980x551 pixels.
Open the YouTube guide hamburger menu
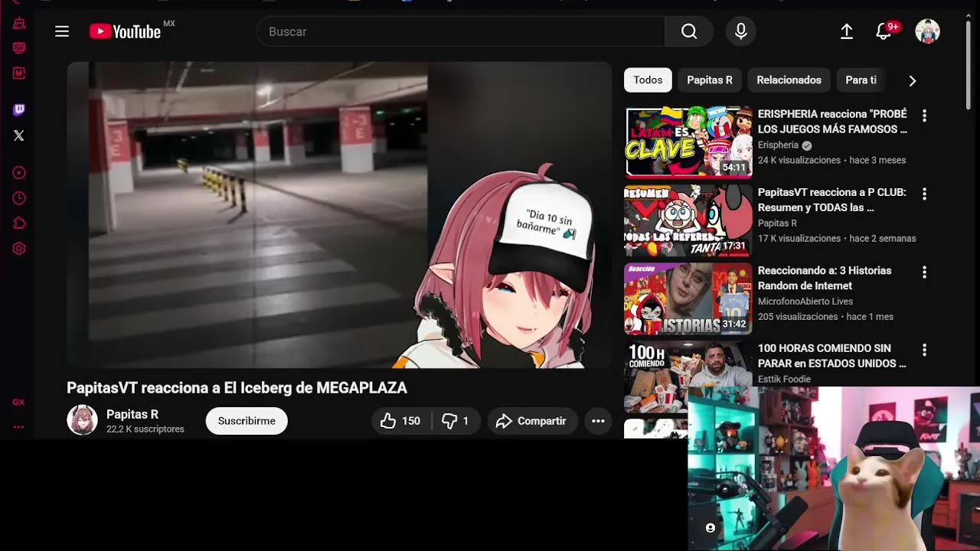(x=62, y=31)
